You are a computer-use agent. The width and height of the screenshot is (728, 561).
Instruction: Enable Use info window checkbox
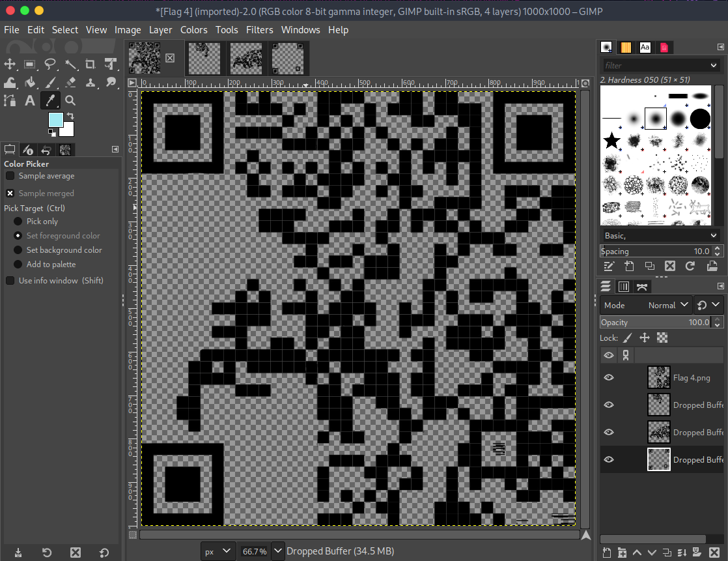coord(10,280)
